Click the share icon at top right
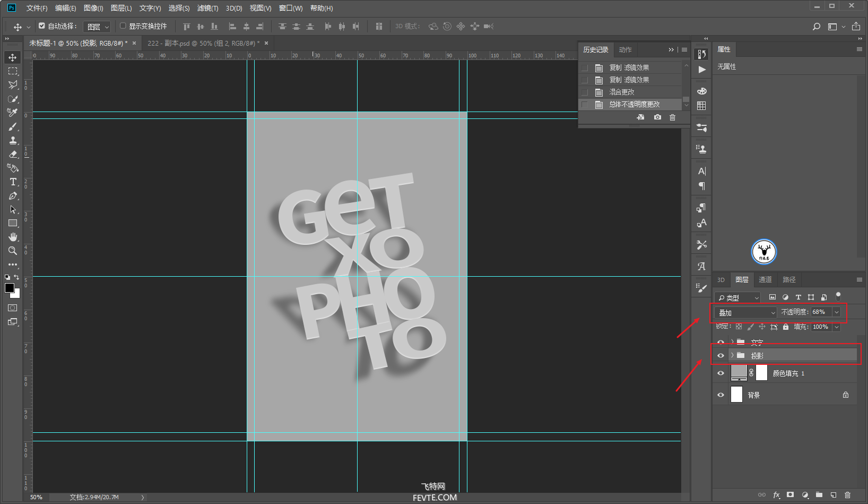The height and width of the screenshot is (504, 868). point(856,27)
